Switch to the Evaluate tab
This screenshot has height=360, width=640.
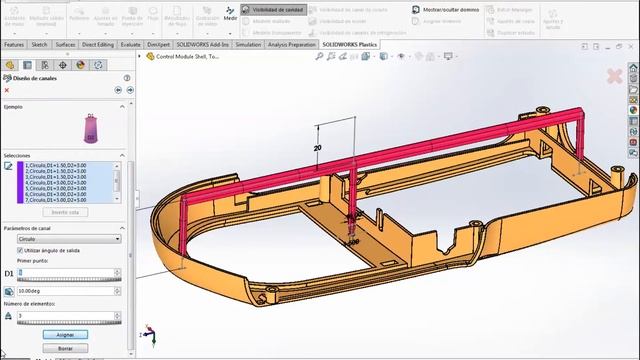point(131,44)
